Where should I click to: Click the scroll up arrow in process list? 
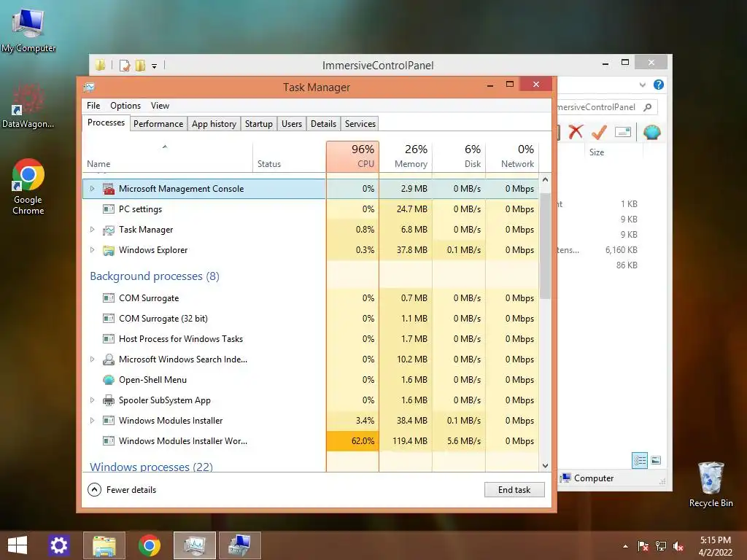tap(546, 180)
